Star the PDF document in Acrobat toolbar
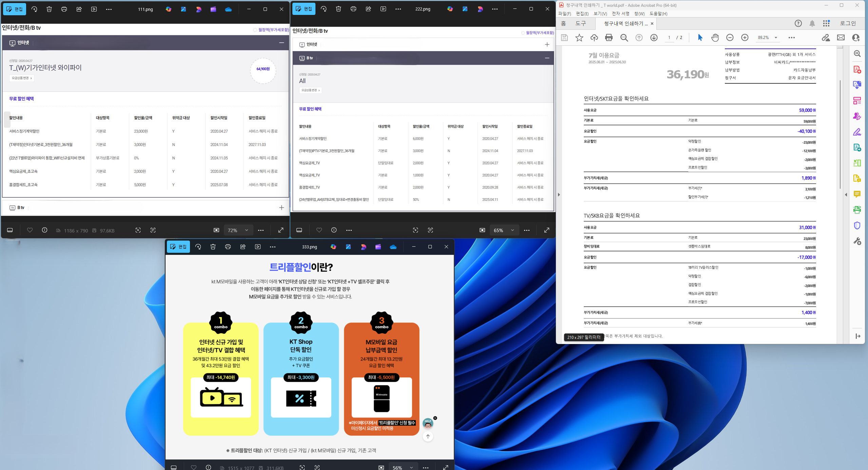 (579, 38)
